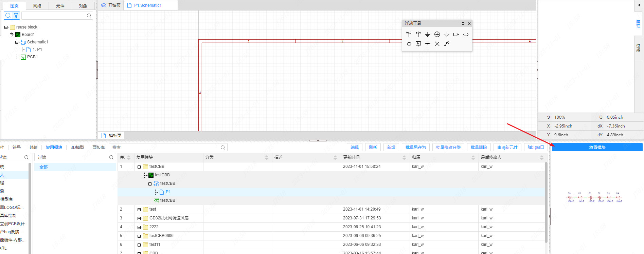Collapse the Schematic1 tree node

pos(17,42)
